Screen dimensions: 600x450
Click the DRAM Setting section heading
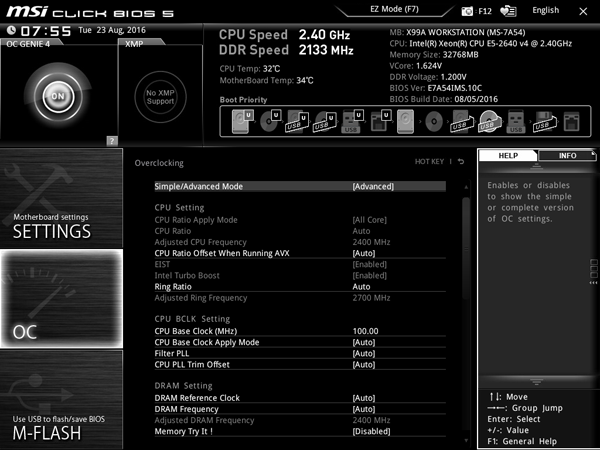click(183, 385)
